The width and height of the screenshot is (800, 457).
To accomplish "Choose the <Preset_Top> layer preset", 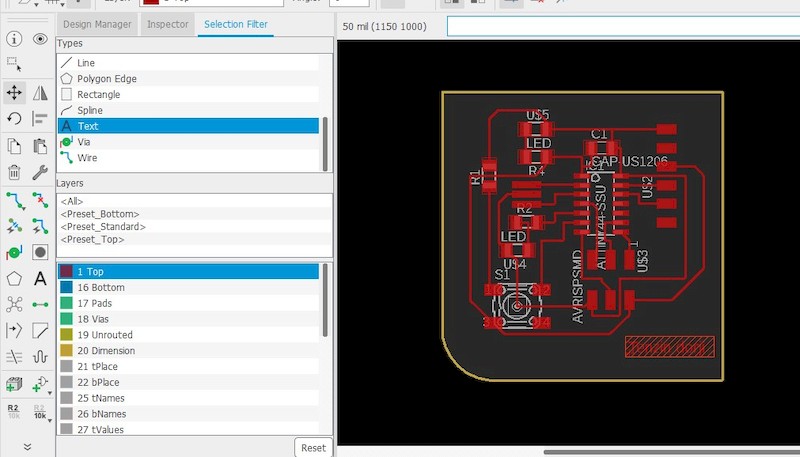I will coord(194,240).
